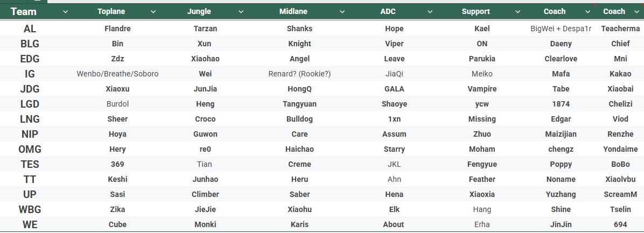Click the WBG team cell

click(x=30, y=209)
